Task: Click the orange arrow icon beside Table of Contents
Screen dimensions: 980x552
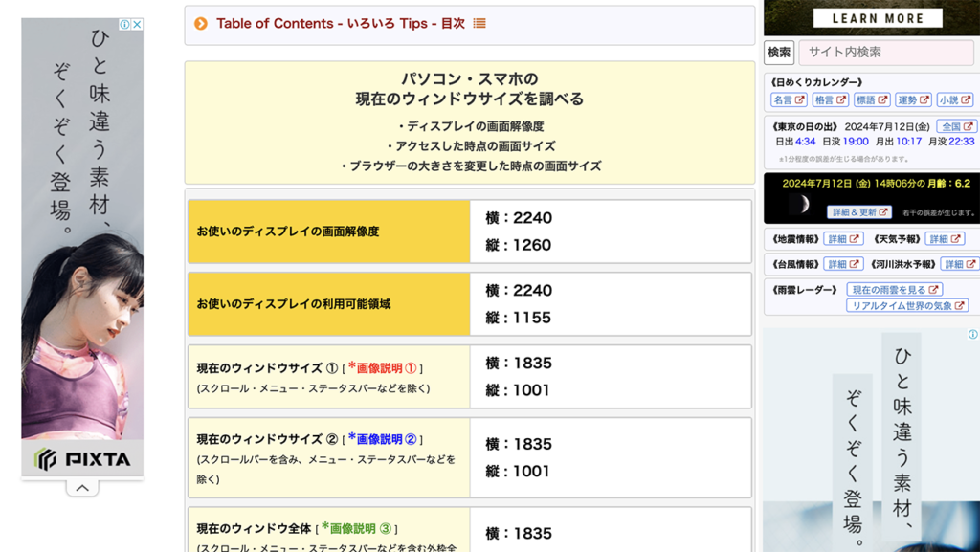Action: (201, 24)
